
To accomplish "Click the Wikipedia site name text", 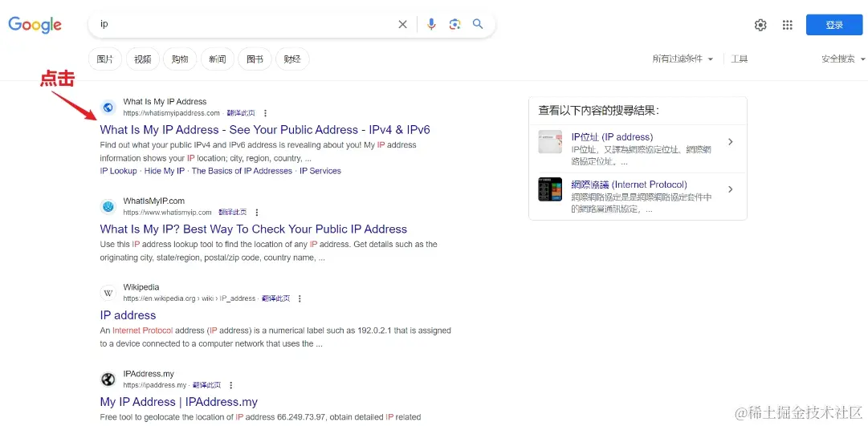I will pos(141,287).
